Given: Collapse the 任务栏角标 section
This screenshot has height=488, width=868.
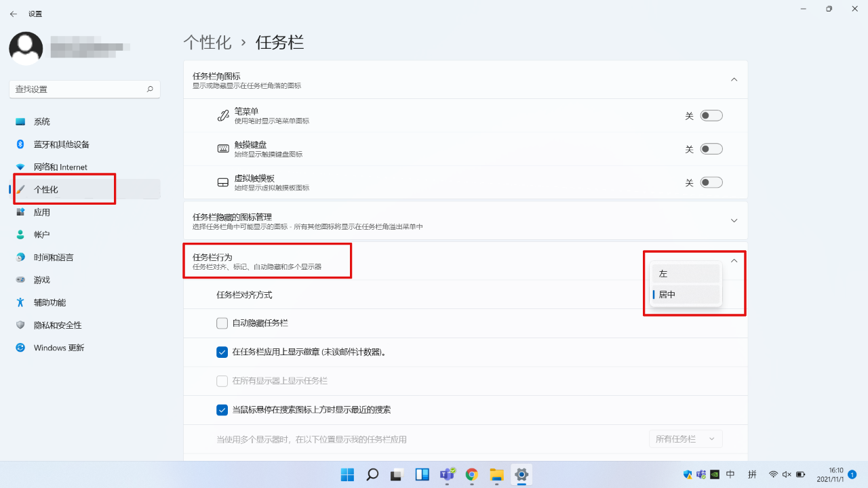Looking at the screenshot, I should [x=734, y=79].
